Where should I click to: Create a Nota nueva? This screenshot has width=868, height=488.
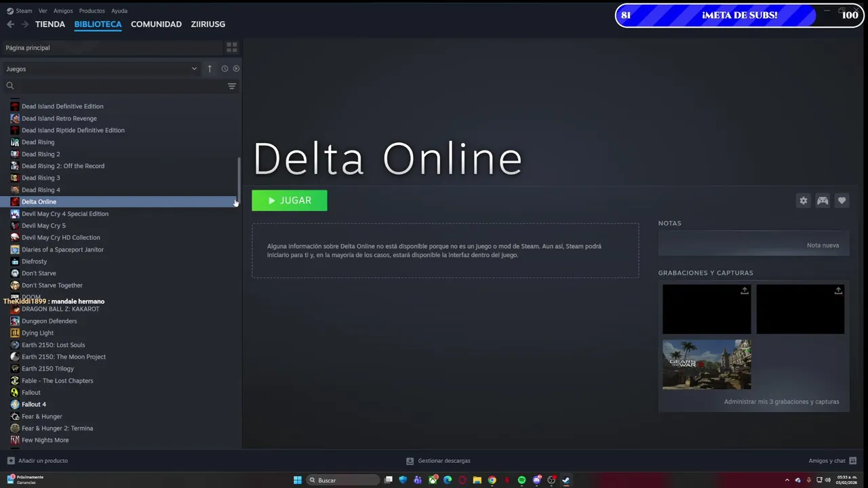[x=823, y=245]
